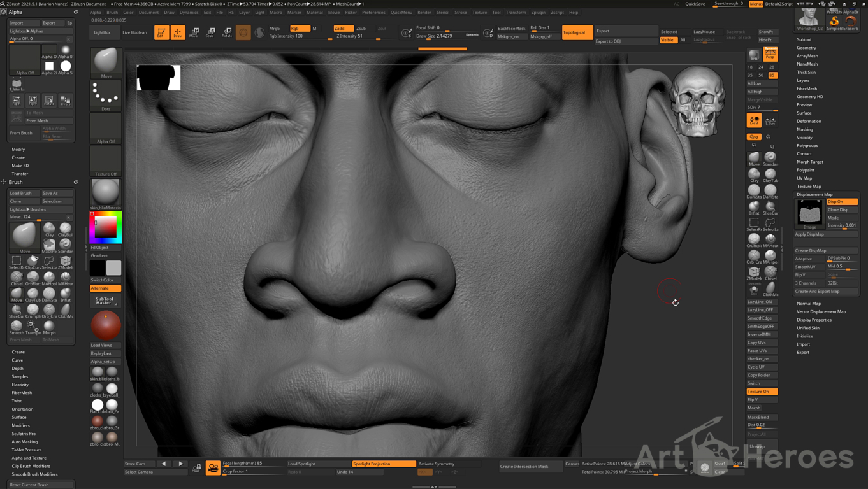Open the Document menu
Screen dimensions: 868x489
[x=148, y=12]
